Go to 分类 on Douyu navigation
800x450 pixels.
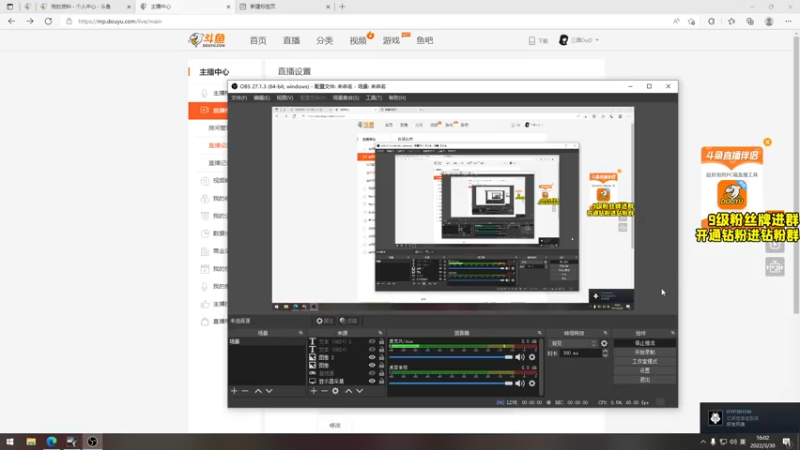pyautogui.click(x=324, y=40)
